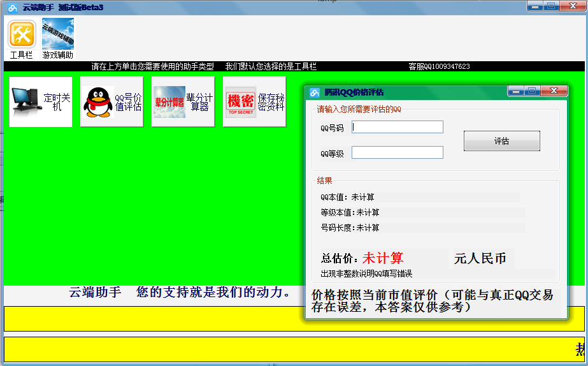Click the 出现非整数说明QQ填写错误 hint text

point(366,274)
